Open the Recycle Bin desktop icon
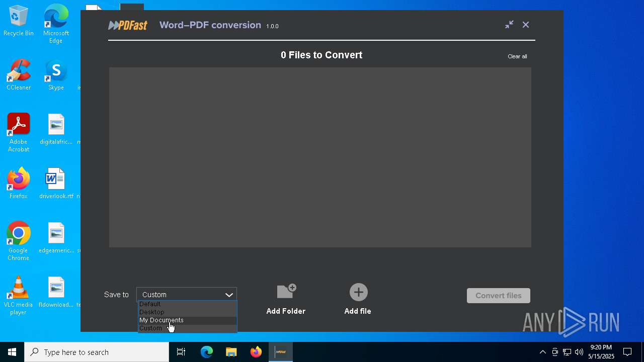644x362 pixels. 19,21
